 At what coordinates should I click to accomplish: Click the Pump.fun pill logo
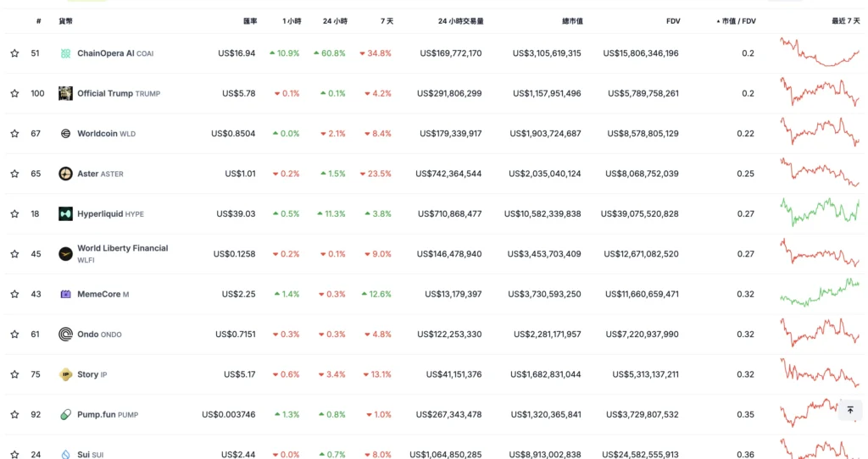coord(65,414)
